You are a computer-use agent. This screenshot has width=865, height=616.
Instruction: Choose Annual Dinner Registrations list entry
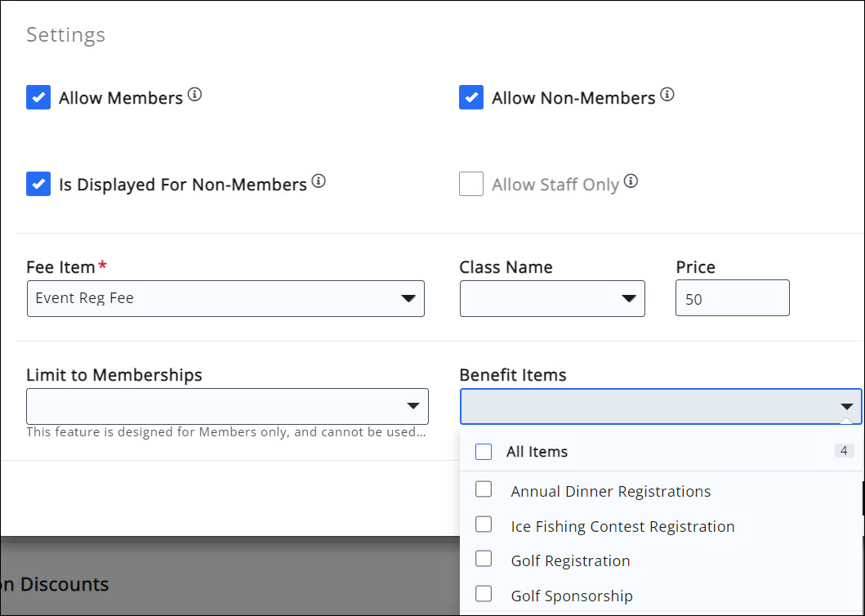[x=610, y=492]
